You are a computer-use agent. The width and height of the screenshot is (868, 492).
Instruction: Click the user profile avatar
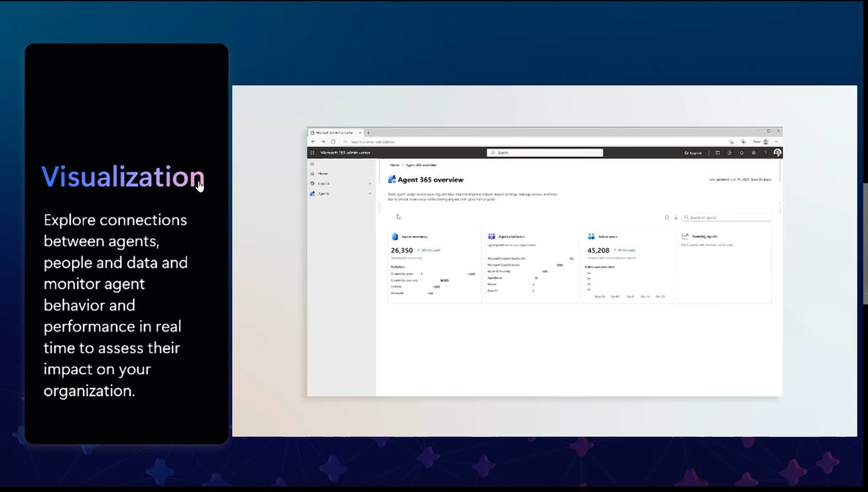coord(777,153)
